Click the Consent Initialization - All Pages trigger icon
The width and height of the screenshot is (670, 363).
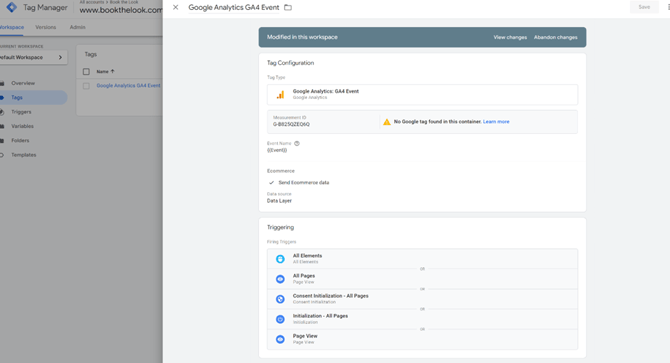(x=280, y=299)
